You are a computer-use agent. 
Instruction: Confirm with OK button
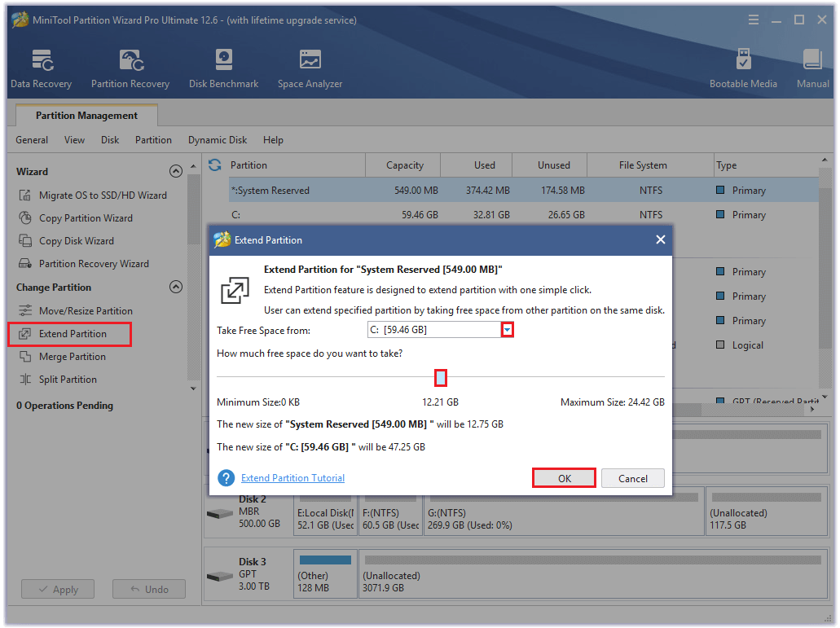[x=564, y=478]
